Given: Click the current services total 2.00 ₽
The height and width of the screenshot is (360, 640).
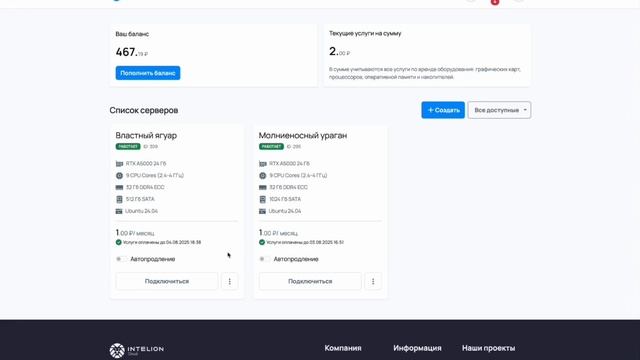Looking at the screenshot, I should click(339, 51).
